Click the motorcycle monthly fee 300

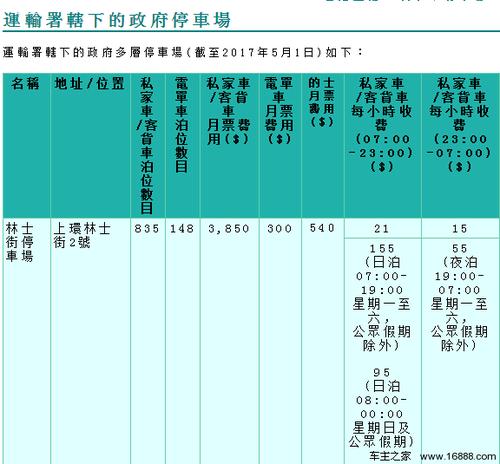pyautogui.click(x=279, y=229)
